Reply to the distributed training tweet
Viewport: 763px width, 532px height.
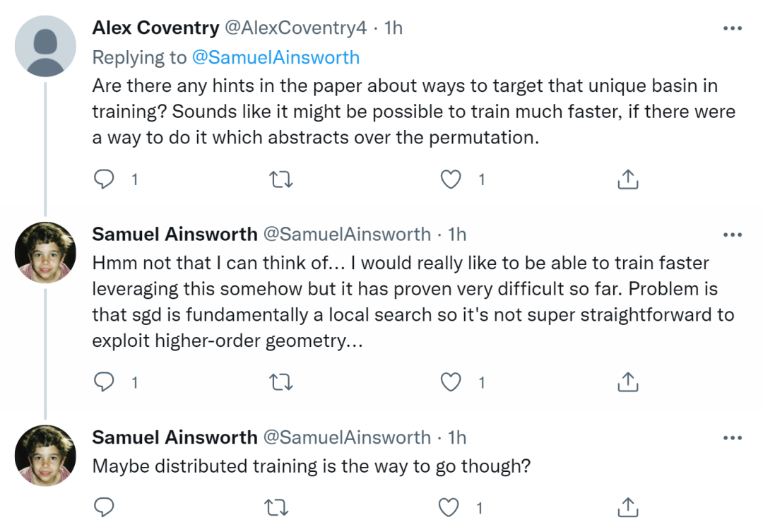(x=105, y=507)
